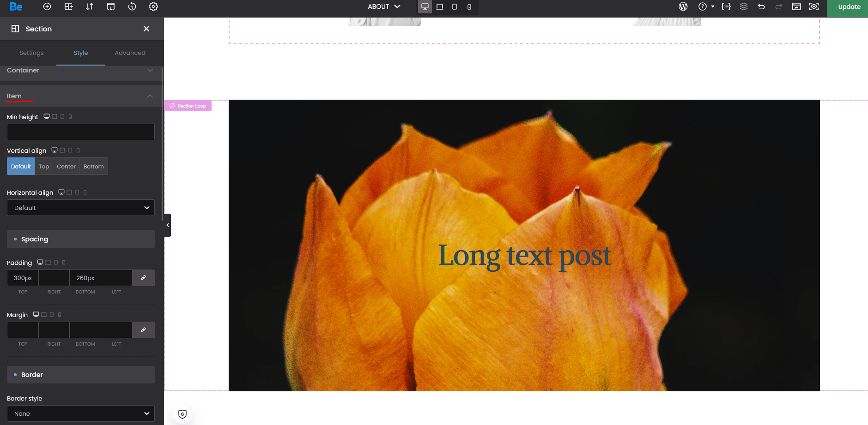Open the Border style dropdown
Image resolution: width=868 pixels, height=425 pixels.
click(x=81, y=413)
